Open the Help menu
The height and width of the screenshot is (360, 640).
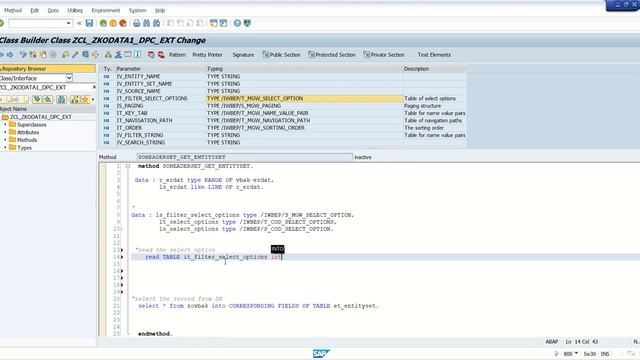pyautogui.click(x=160, y=11)
